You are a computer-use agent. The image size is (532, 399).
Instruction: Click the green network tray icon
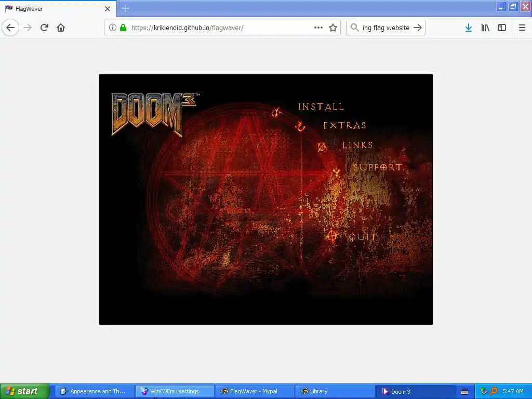[x=484, y=391]
